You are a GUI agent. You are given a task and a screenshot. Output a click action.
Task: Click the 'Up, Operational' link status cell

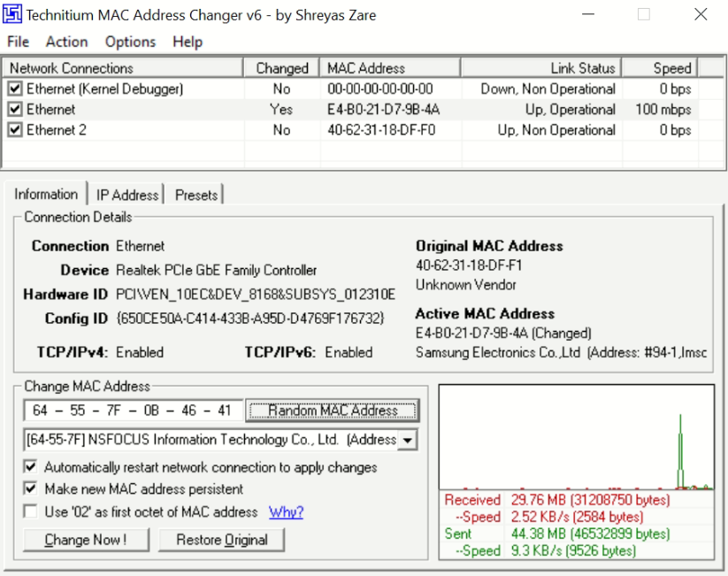click(x=571, y=110)
